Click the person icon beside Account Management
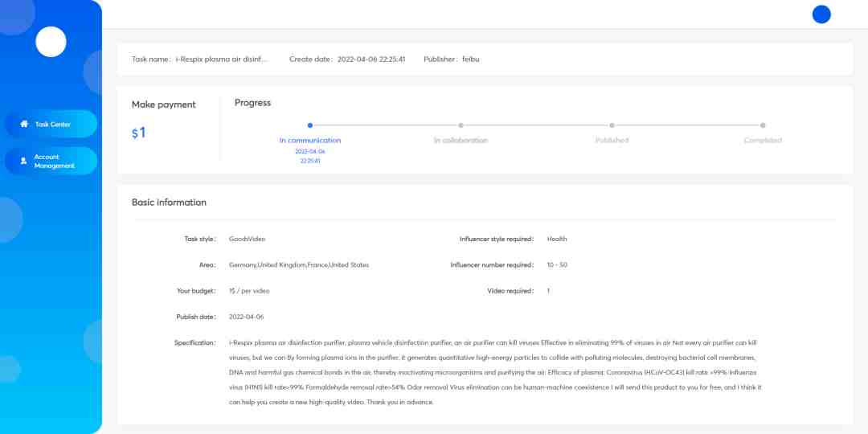 [x=23, y=161]
